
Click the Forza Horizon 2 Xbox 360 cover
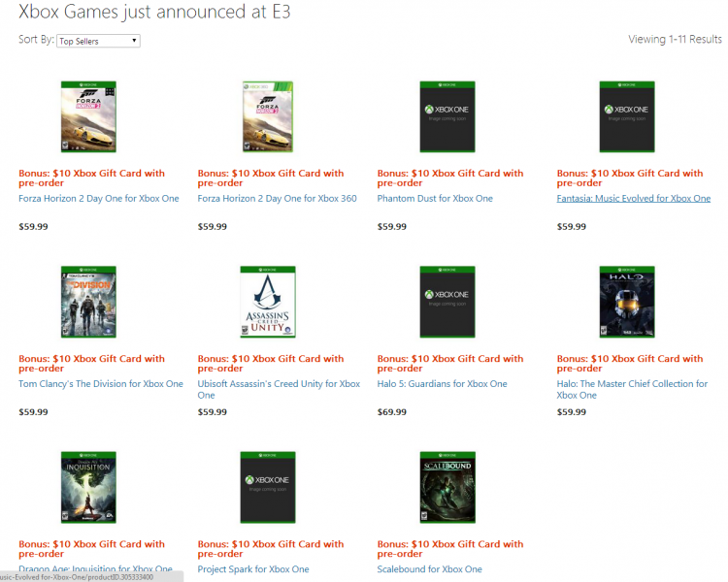[268, 116]
